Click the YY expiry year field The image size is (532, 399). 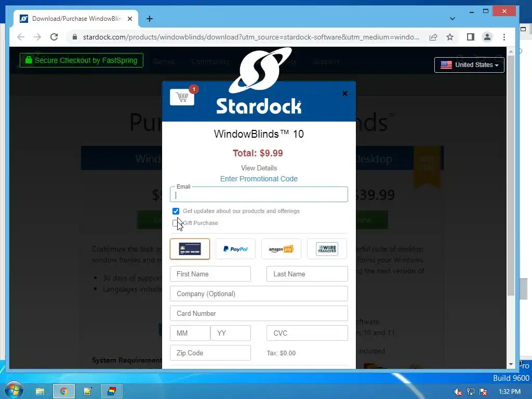point(231,333)
